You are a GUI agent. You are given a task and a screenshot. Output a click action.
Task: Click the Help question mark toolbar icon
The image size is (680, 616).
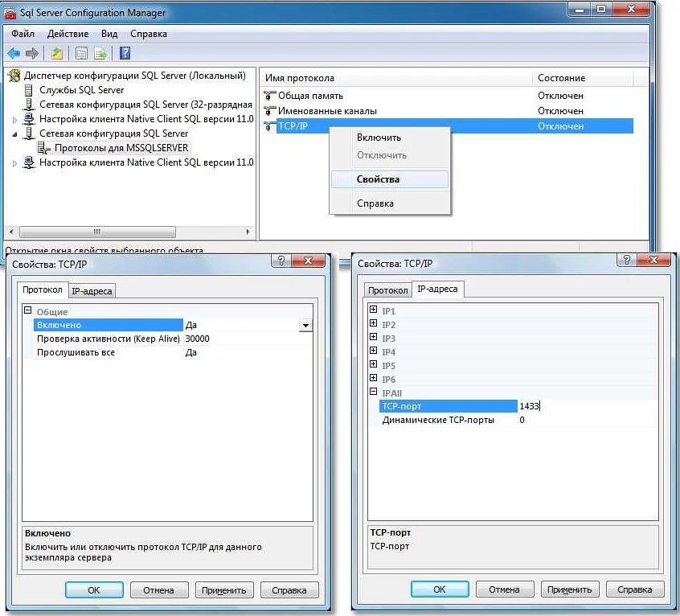tap(125, 53)
